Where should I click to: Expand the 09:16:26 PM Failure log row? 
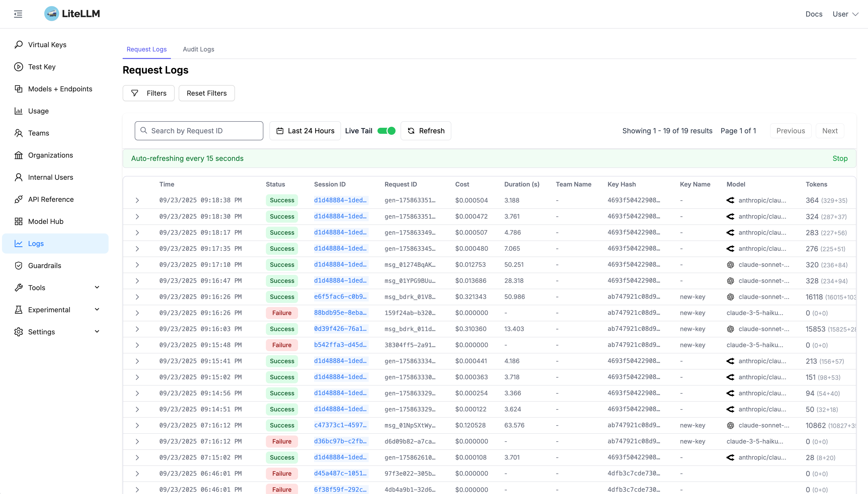click(x=137, y=313)
